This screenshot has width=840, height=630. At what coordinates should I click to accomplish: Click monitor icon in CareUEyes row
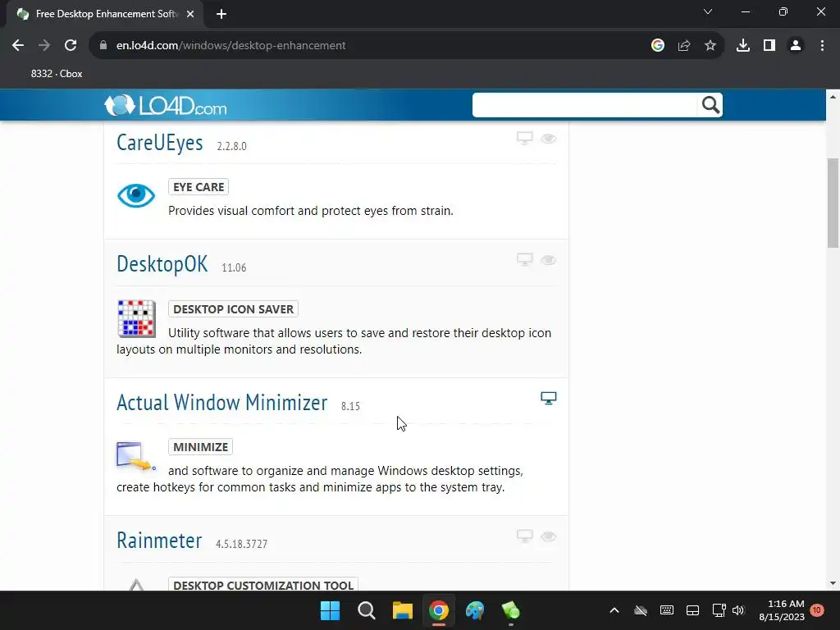(524, 138)
